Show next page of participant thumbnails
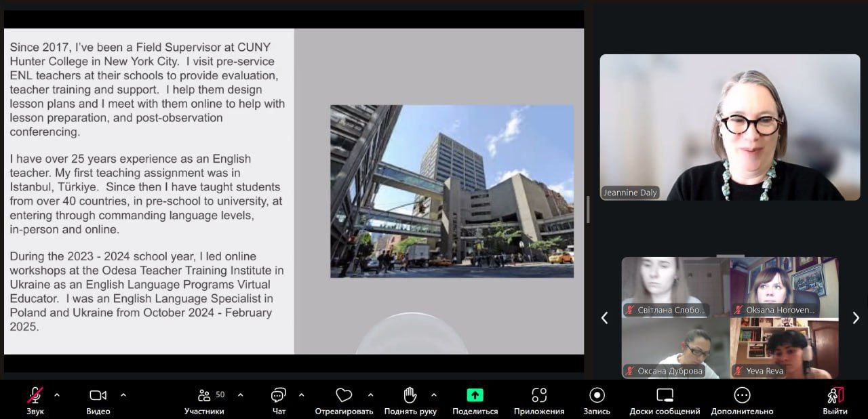The height and width of the screenshot is (419, 868). click(856, 318)
